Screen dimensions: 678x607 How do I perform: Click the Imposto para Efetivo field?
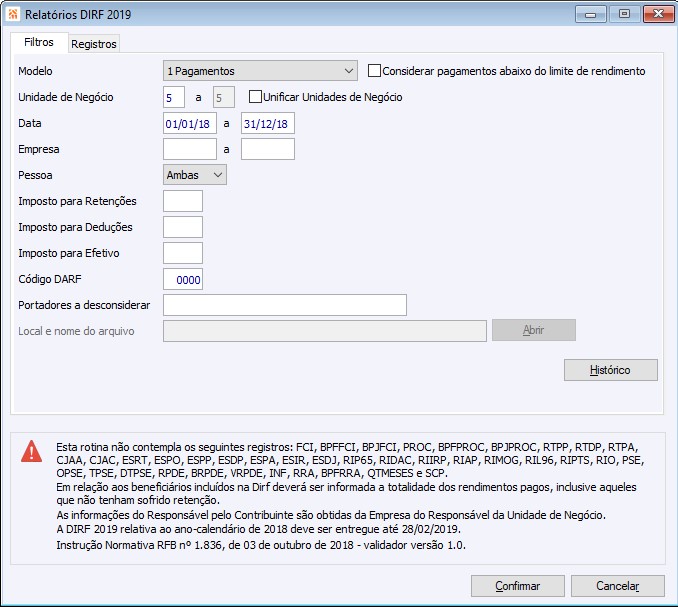(183, 253)
